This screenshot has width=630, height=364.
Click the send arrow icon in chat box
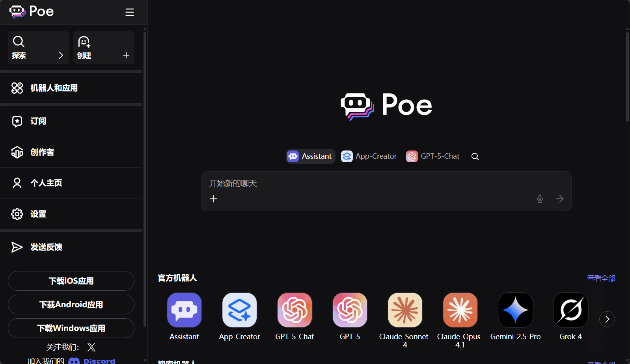point(559,199)
